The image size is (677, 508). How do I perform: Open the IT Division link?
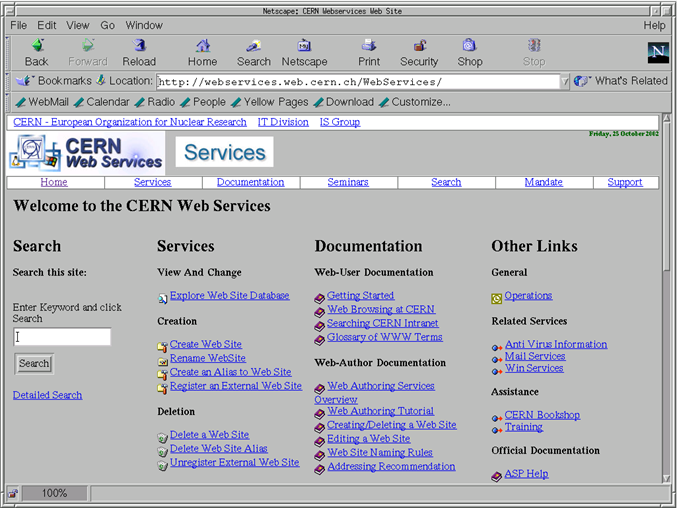[x=283, y=122]
